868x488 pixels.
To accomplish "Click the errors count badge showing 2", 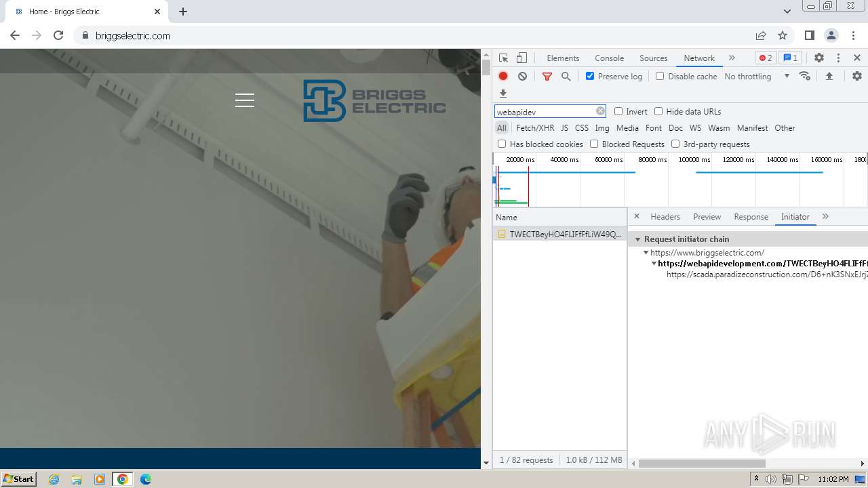I will 766,58.
